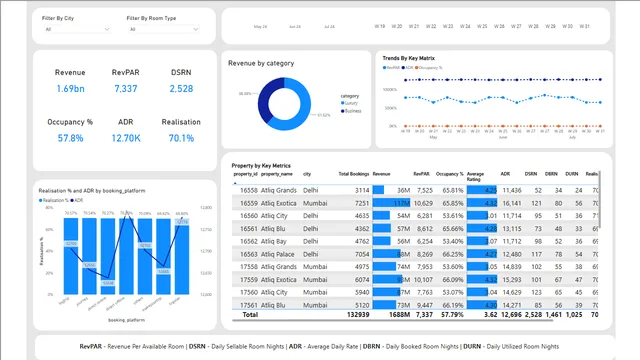Click Occupancy % legend marker in Trends chart

point(417,68)
